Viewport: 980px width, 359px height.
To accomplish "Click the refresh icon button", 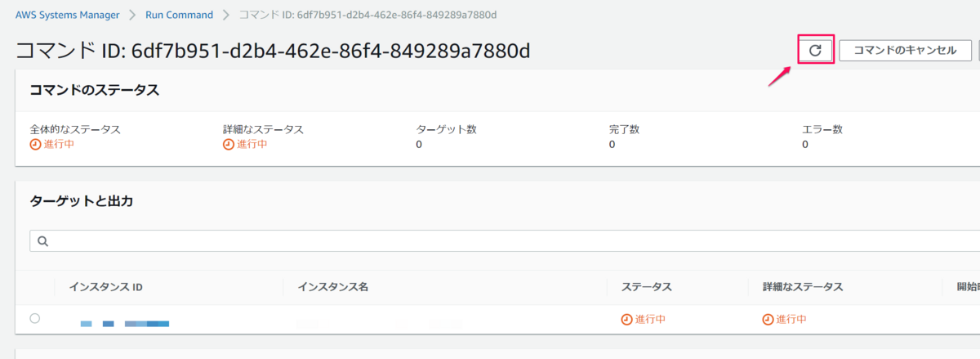I will click(x=815, y=50).
